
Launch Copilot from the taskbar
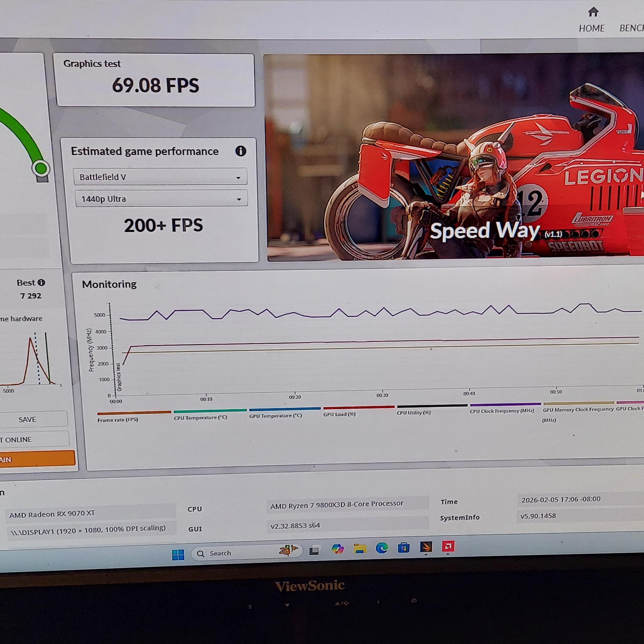[337, 549]
